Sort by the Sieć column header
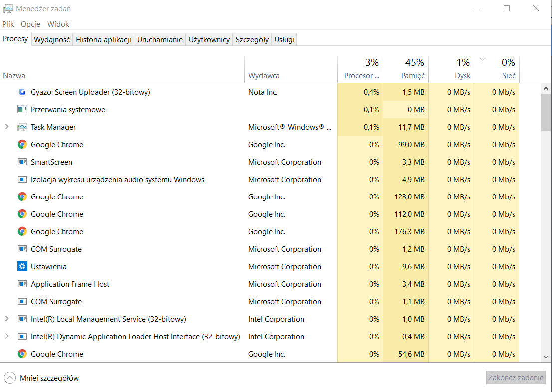The image size is (552, 392). click(x=497, y=70)
